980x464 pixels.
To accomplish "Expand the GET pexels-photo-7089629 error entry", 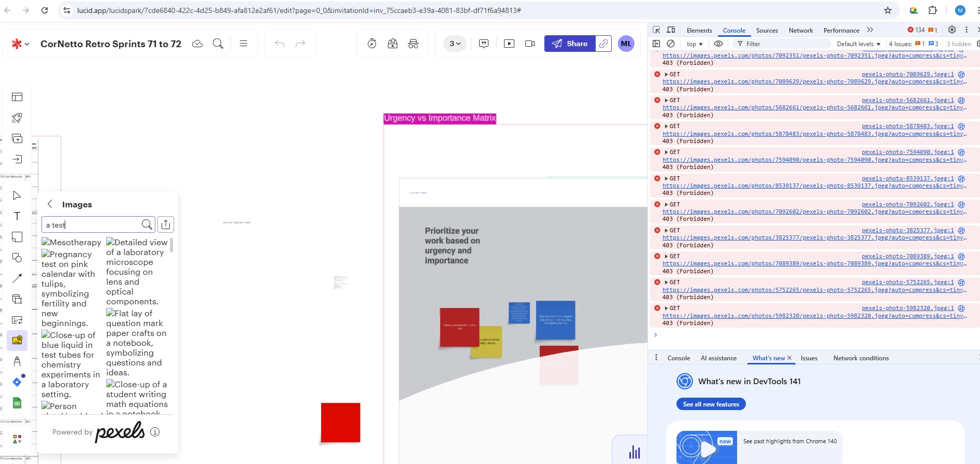I will coord(666,75).
